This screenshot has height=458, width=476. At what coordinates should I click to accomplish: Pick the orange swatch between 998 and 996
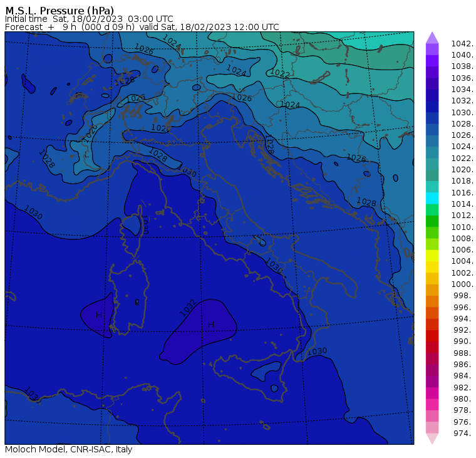coord(432,301)
